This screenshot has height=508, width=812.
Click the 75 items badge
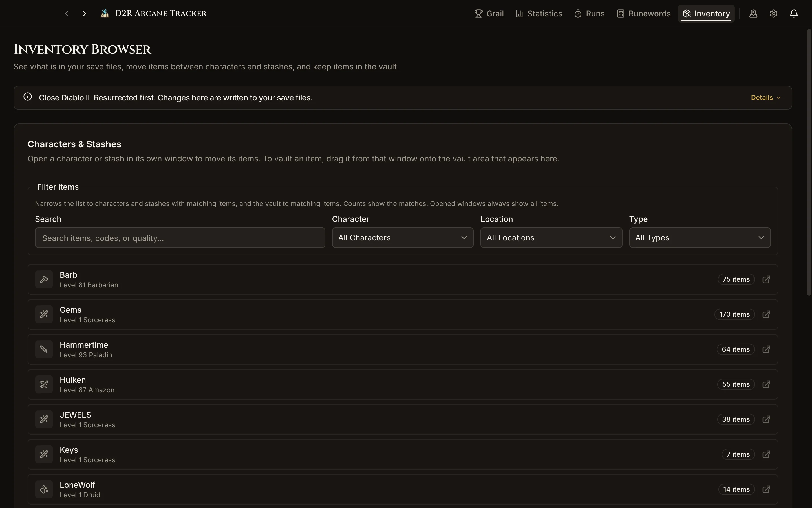[x=736, y=279]
